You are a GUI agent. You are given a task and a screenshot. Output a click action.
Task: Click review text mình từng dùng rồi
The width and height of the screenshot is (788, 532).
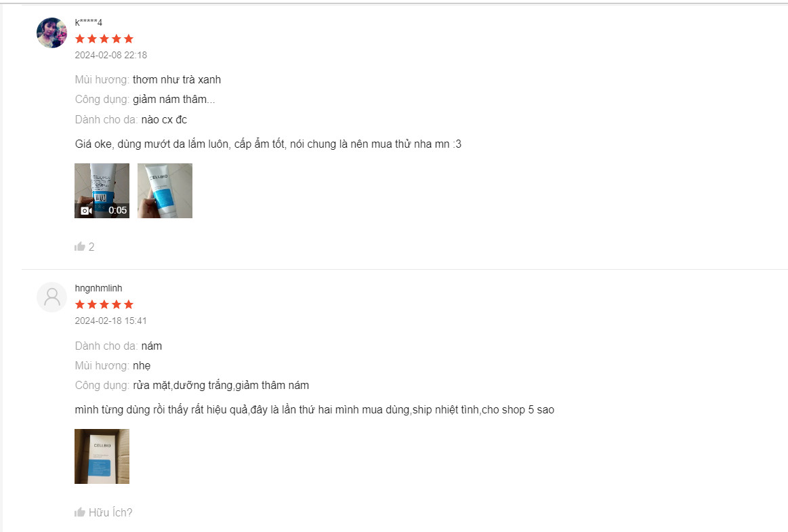[314, 410]
